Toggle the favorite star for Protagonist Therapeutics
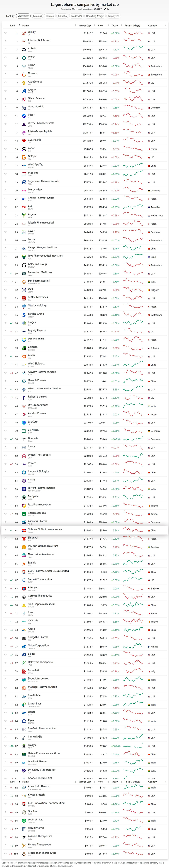 [5, 854]
